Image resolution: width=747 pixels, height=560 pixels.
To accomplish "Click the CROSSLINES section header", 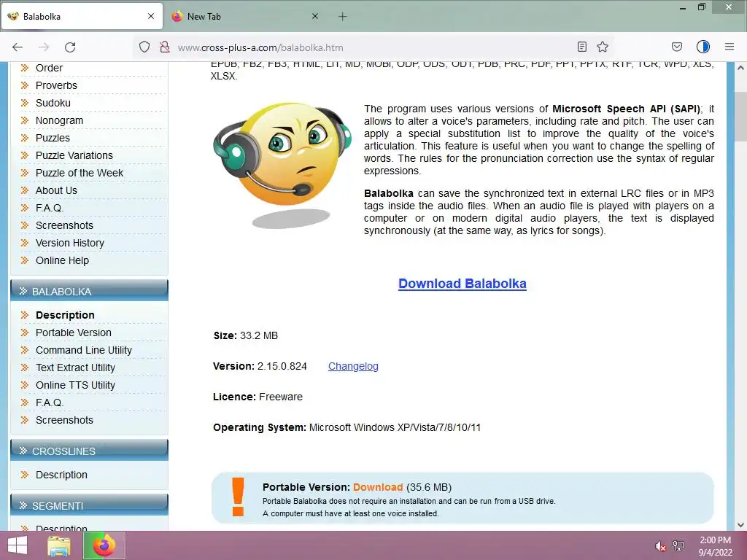I will [x=89, y=451].
